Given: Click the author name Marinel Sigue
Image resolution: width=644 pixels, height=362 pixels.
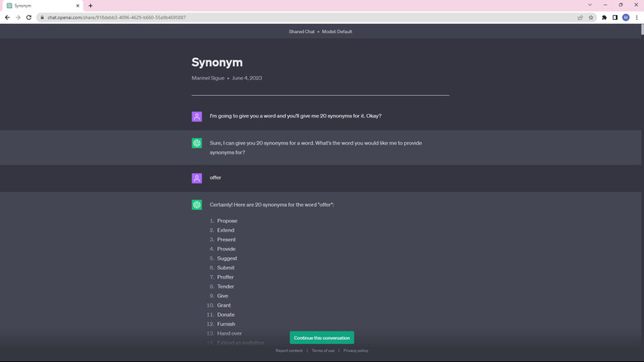Looking at the screenshot, I should (x=208, y=78).
